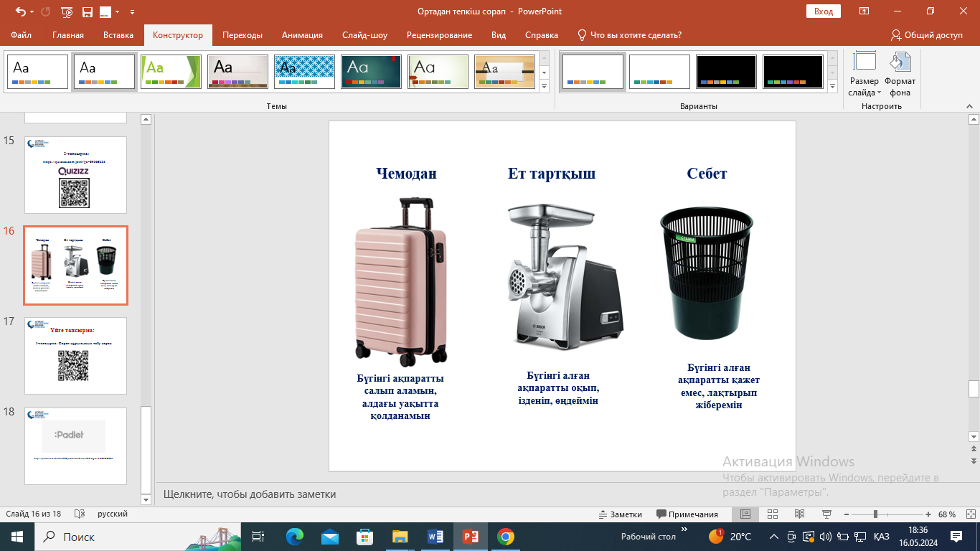Switch to Slide Sorter view in status bar
This screenshot has height=551, width=980.
tap(773, 514)
